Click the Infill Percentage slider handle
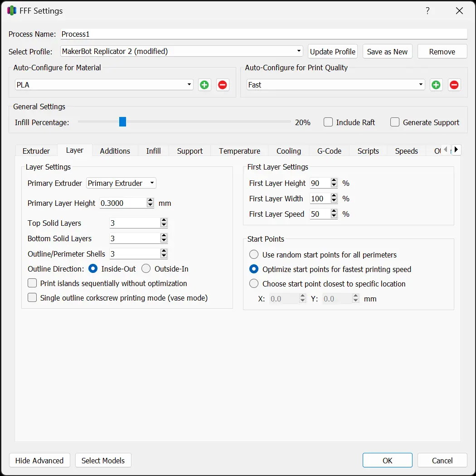The width and height of the screenshot is (476, 476). click(x=122, y=122)
